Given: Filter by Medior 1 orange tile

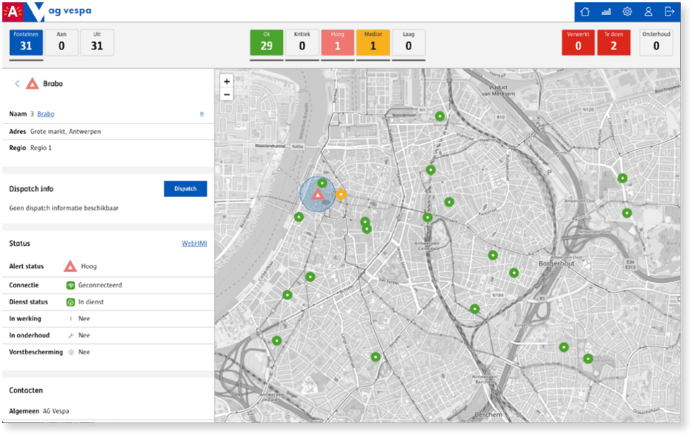Looking at the screenshot, I should (x=373, y=42).
